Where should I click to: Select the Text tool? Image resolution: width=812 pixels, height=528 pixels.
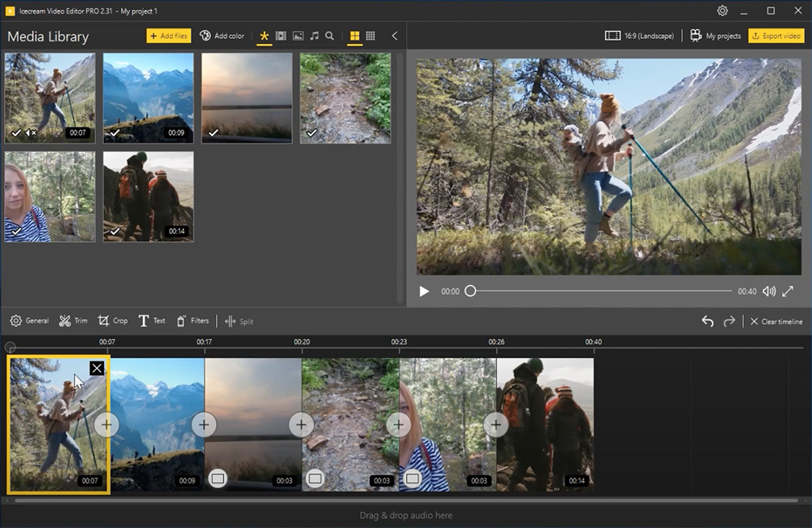pyautogui.click(x=152, y=320)
